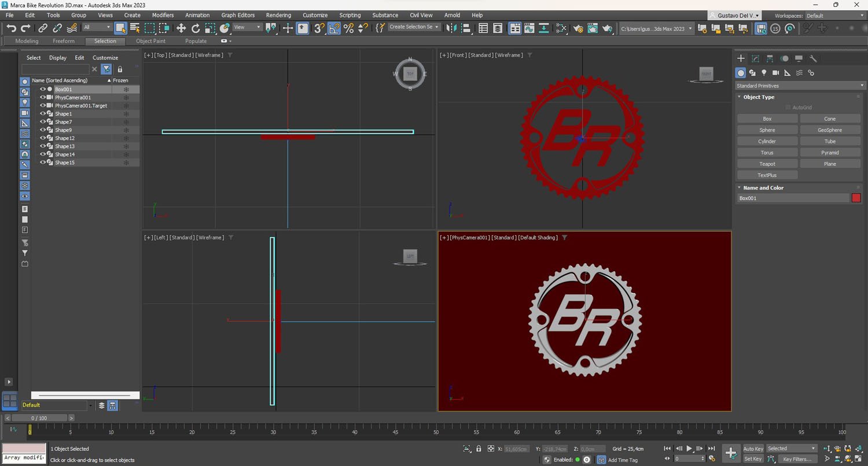
Task: Collapse the Object Type rollout
Action: pyautogui.click(x=759, y=97)
